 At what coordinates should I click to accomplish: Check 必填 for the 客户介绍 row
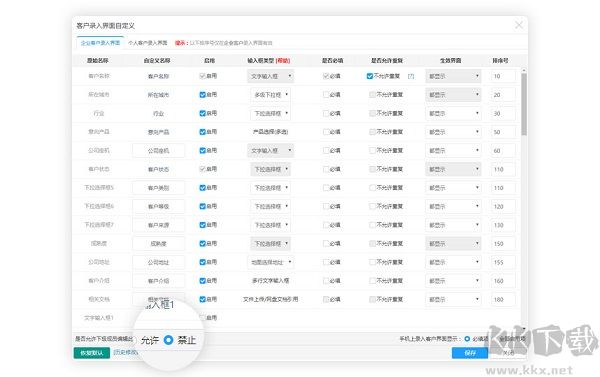pos(326,281)
